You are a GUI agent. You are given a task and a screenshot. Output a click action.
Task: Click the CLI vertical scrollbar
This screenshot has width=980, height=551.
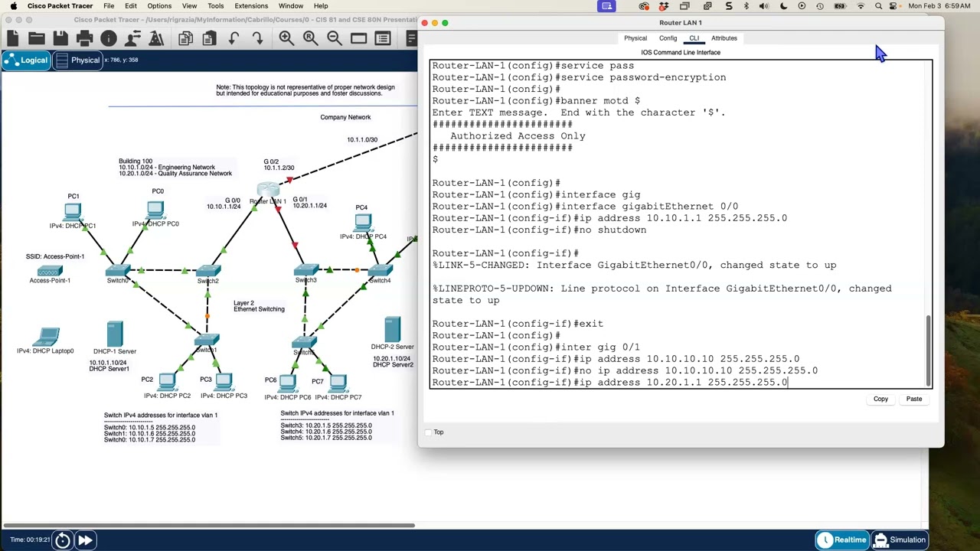click(929, 349)
